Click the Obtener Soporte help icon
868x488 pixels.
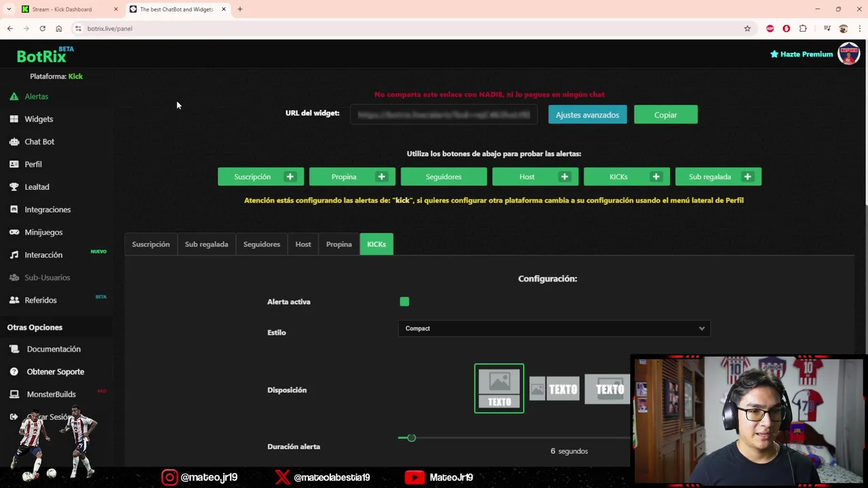[x=14, y=371]
